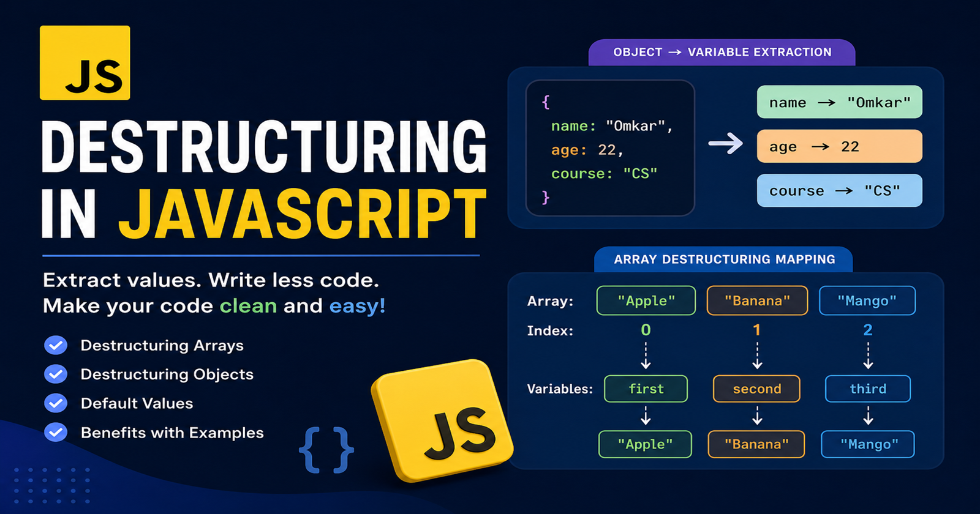Click the blue word "easy!" in the tagline
The image size is (980, 514).
357,307
